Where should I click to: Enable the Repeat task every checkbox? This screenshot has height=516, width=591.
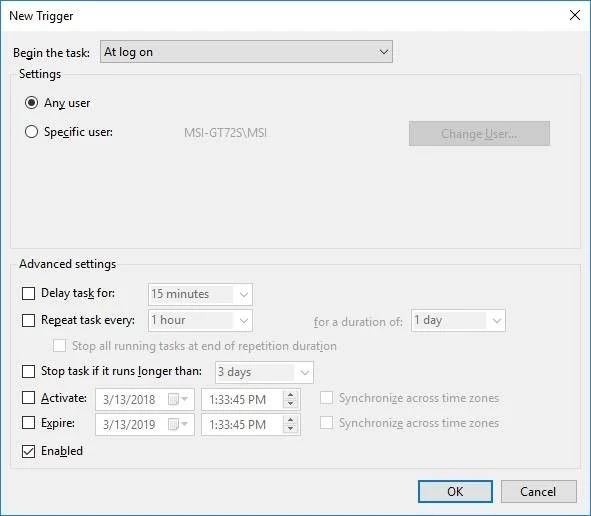28,320
